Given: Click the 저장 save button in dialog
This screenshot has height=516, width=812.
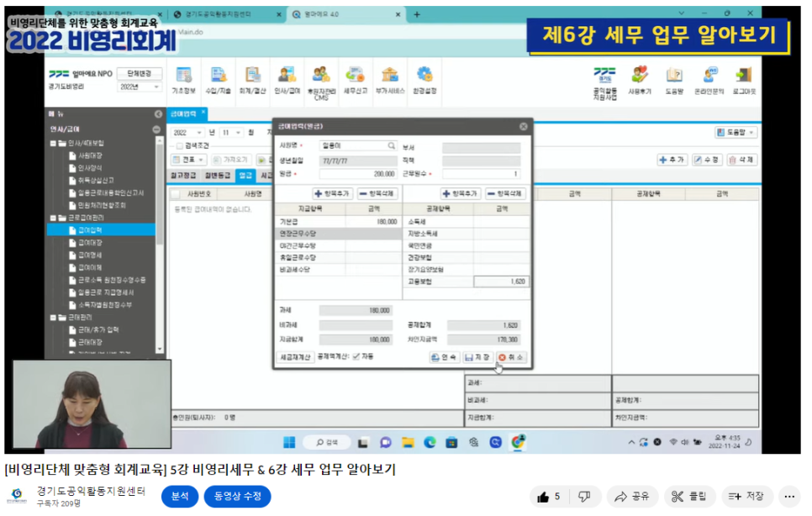Looking at the screenshot, I should click(x=477, y=358).
